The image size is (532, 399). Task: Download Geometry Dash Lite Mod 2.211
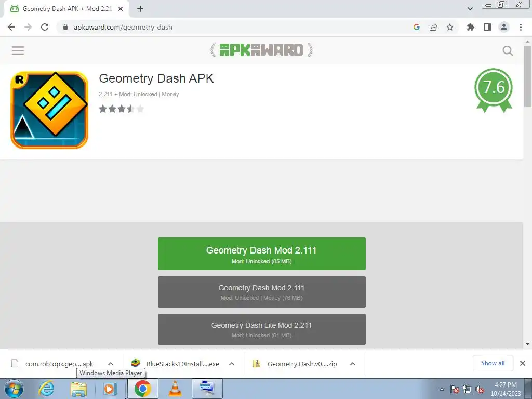[262, 329]
